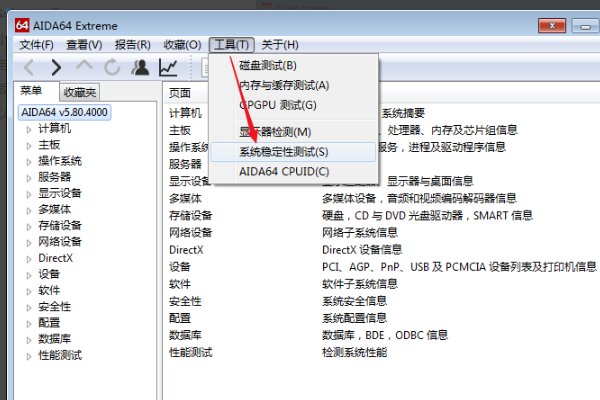Expand the 配置 tree node
Screen dimensions: 600x400
pyautogui.click(x=29, y=324)
